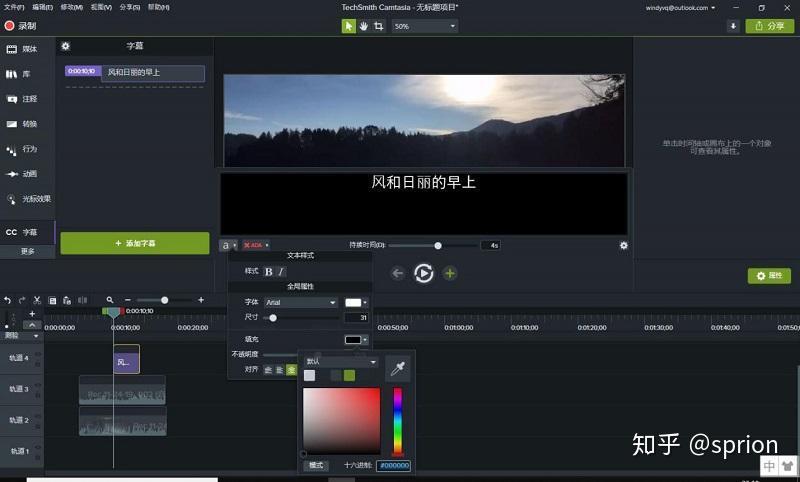The height and width of the screenshot is (482, 800).
Task: Click the loop playback caption button
Action: pos(423,273)
